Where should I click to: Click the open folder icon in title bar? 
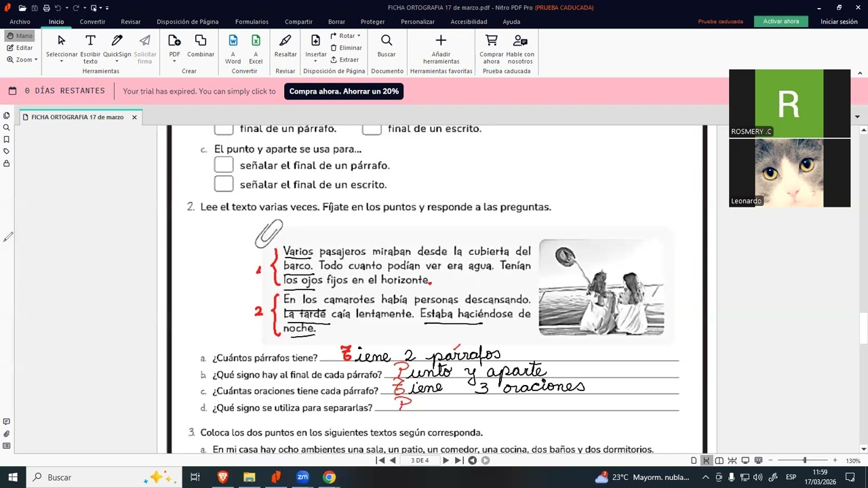click(x=22, y=7)
